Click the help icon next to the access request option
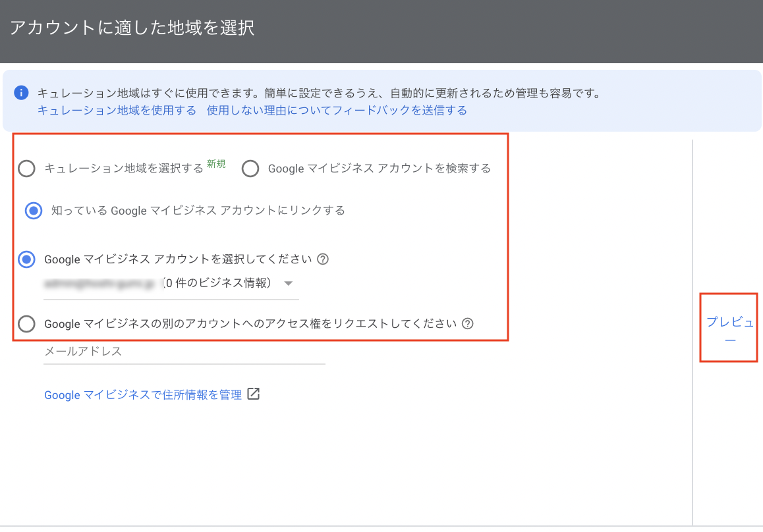The height and width of the screenshot is (532, 763). point(466,324)
